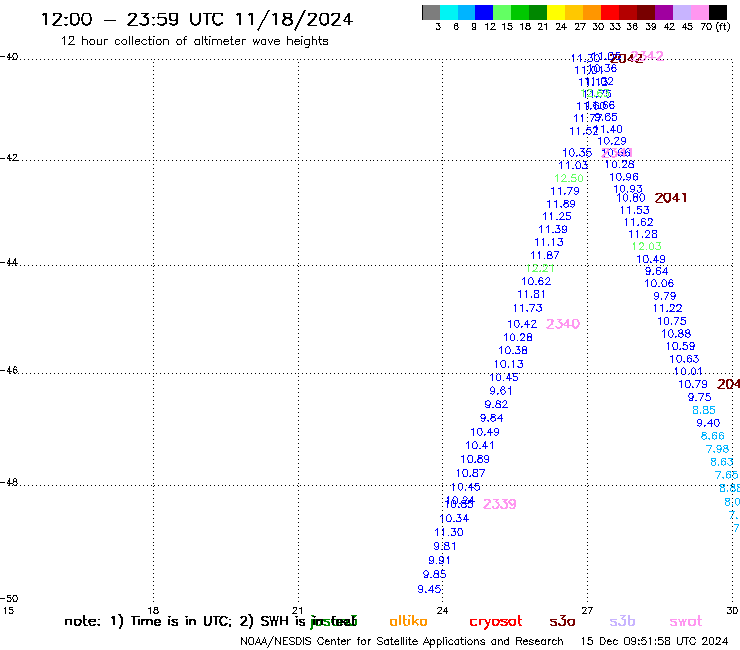Click the wave height value 10.42
The height and width of the screenshot is (650, 740).
pyautogui.click(x=522, y=324)
